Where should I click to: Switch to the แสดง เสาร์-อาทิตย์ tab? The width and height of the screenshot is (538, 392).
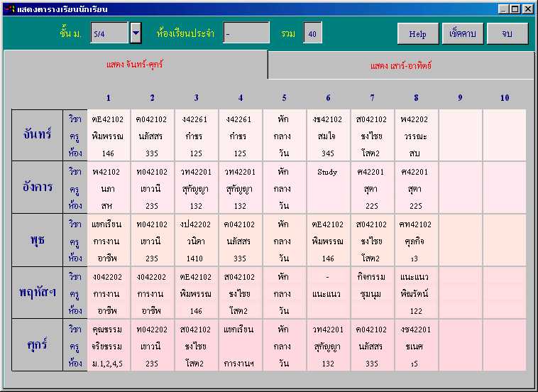401,65
